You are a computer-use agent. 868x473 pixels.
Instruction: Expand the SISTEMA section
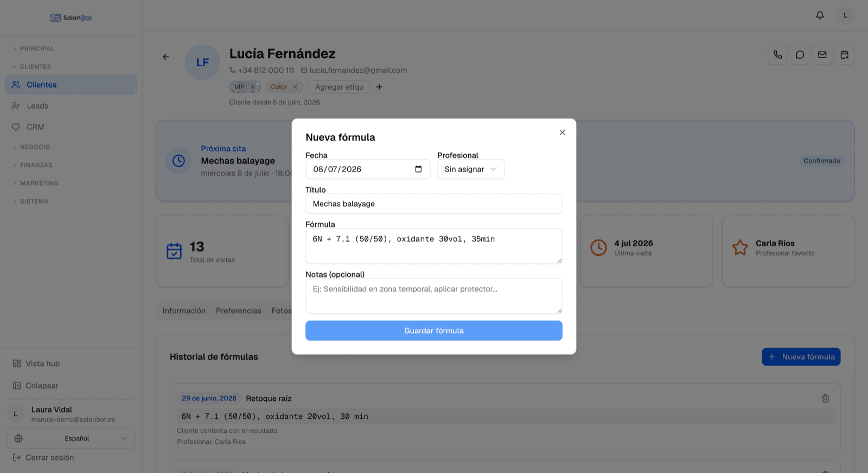[31, 201]
